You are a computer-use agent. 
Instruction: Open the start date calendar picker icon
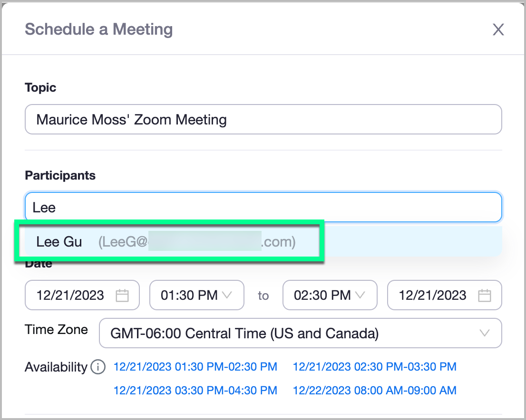point(122,296)
